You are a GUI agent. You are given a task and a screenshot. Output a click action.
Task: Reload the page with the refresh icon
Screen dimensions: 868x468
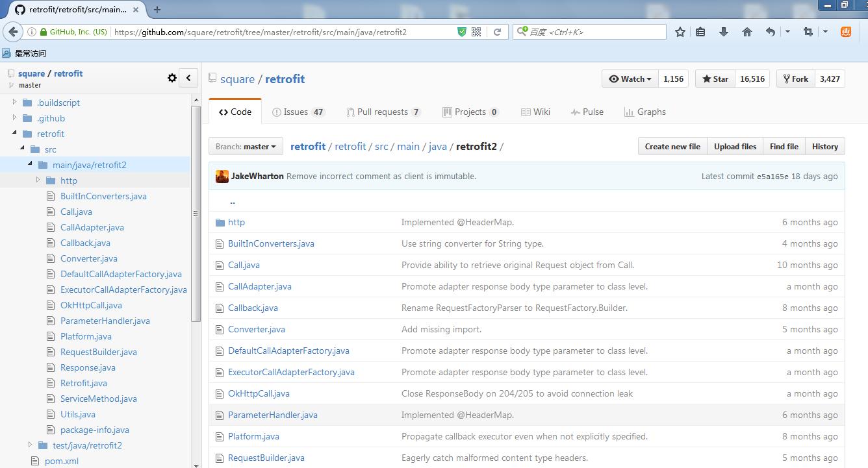[497, 32]
